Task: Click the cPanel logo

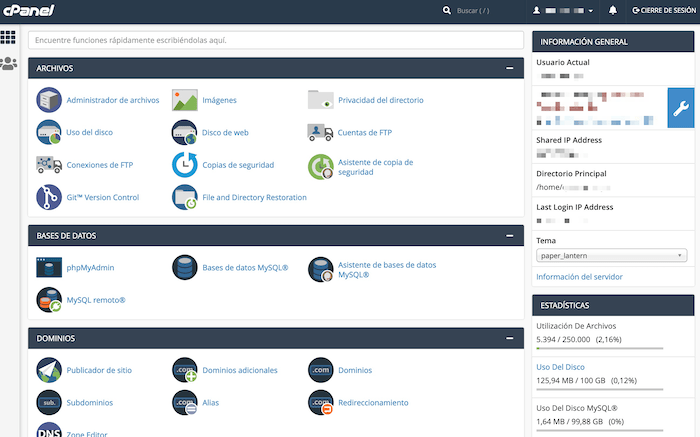Action: click(29, 10)
